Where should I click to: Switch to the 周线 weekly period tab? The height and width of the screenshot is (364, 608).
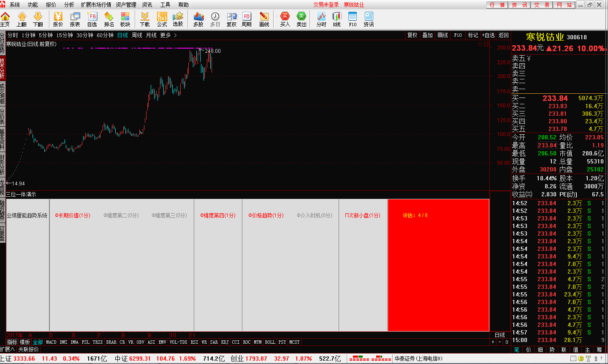click(137, 35)
